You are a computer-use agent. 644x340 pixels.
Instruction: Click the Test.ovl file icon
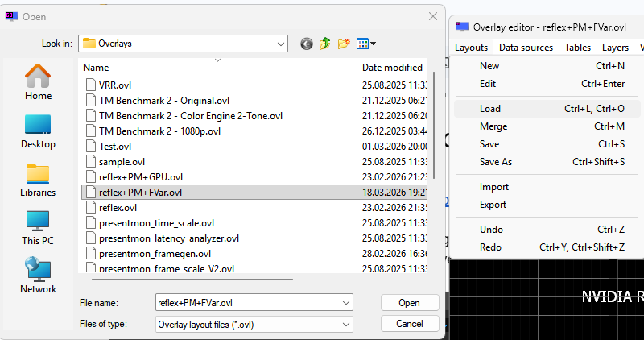pyautogui.click(x=90, y=146)
